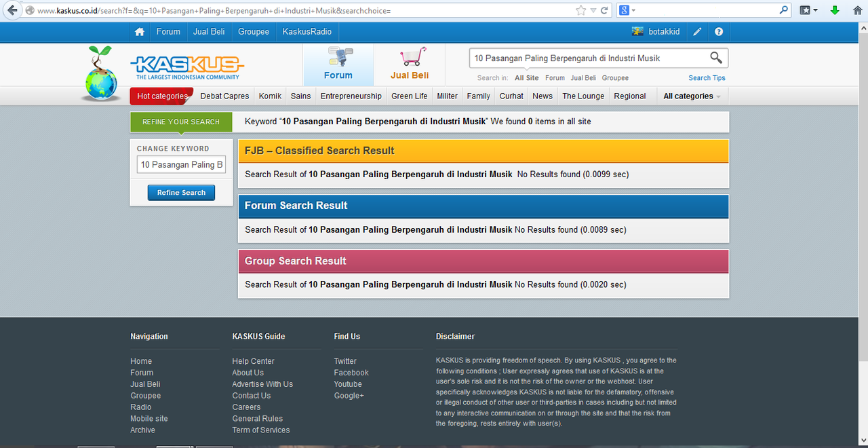
Task: Open the address bar history dropdown arrow
Action: 593,11
